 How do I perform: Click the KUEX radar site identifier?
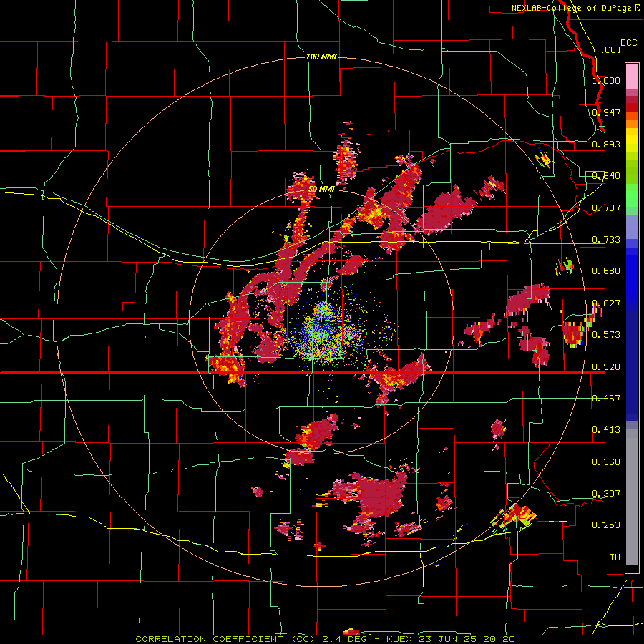point(399,639)
